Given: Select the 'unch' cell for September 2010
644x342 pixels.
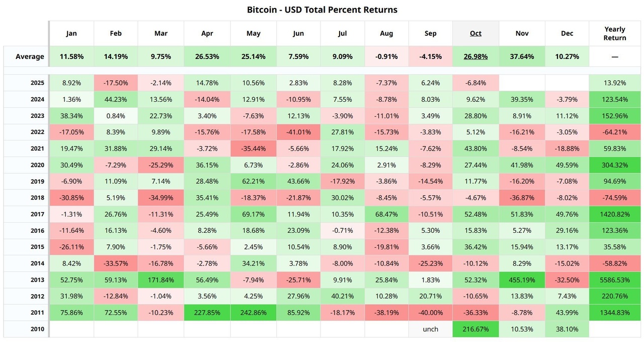Looking at the screenshot, I should (430, 329).
